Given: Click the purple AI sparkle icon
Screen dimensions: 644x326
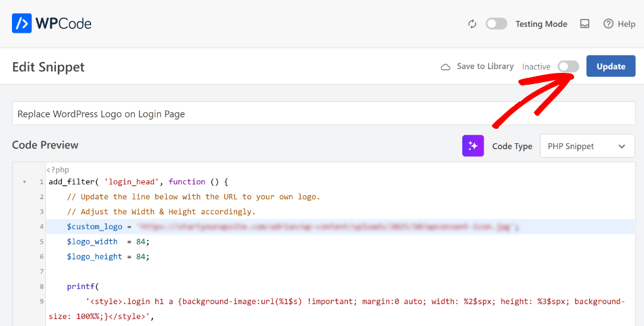Looking at the screenshot, I should [473, 146].
